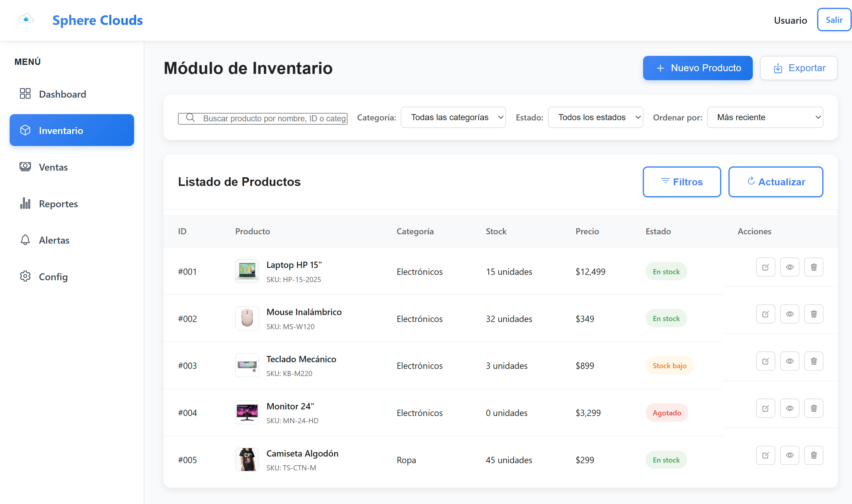
Task: Click the Salir logout button
Action: click(834, 19)
